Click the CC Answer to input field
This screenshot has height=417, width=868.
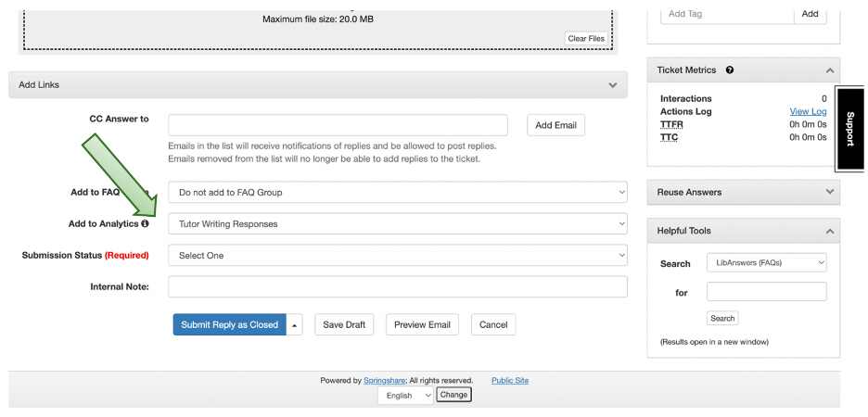point(338,125)
